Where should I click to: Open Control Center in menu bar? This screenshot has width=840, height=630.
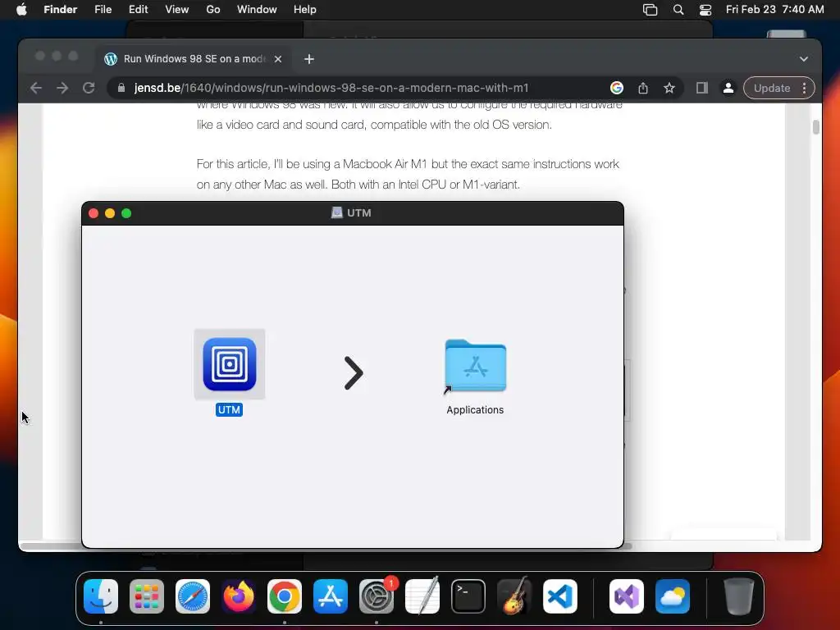tap(705, 10)
